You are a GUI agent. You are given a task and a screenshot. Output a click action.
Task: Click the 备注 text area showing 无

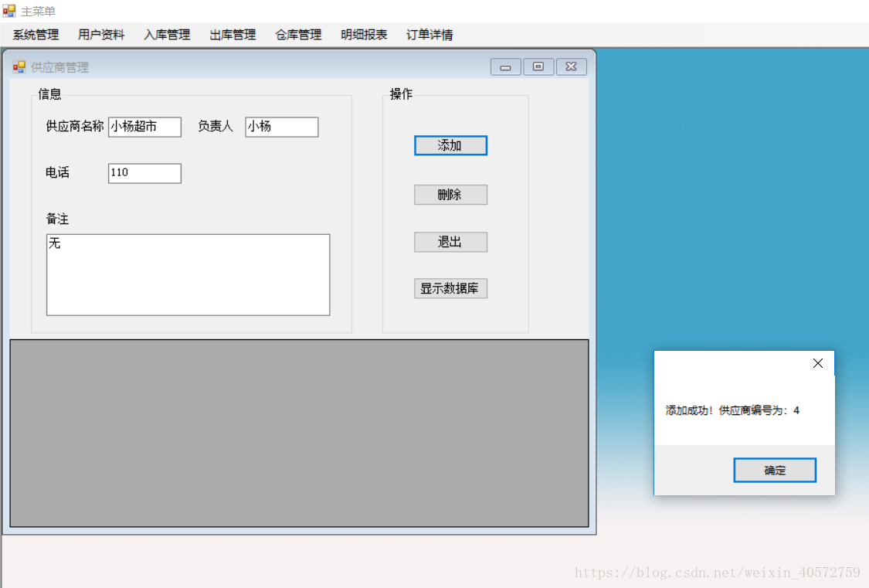click(188, 274)
